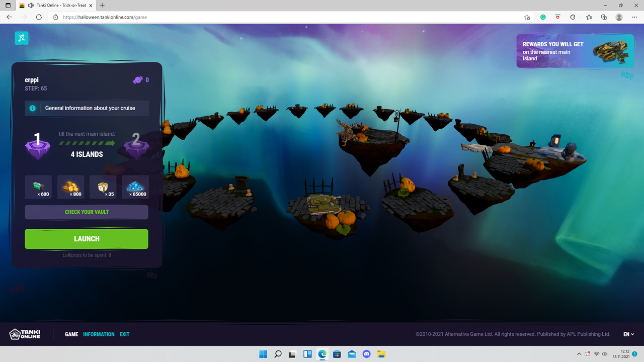Click the x600 supplies reward
Image resolution: width=644 pixels, height=362 pixels.
38,187
